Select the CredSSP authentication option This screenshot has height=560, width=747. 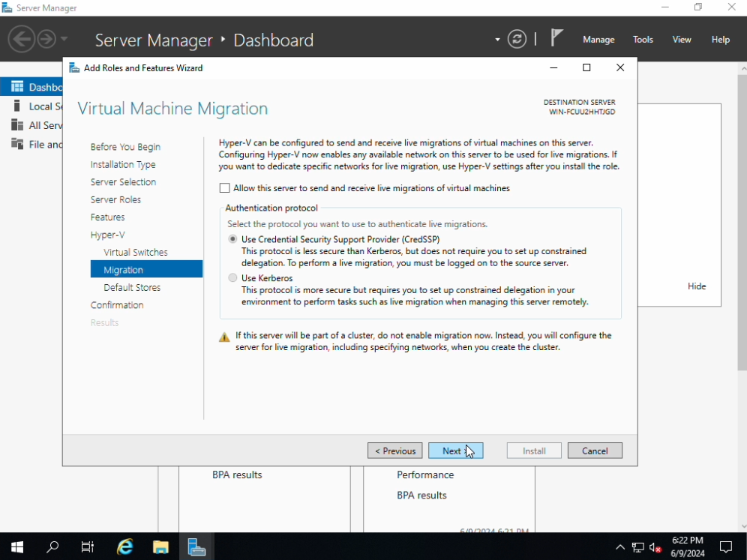pos(233,239)
